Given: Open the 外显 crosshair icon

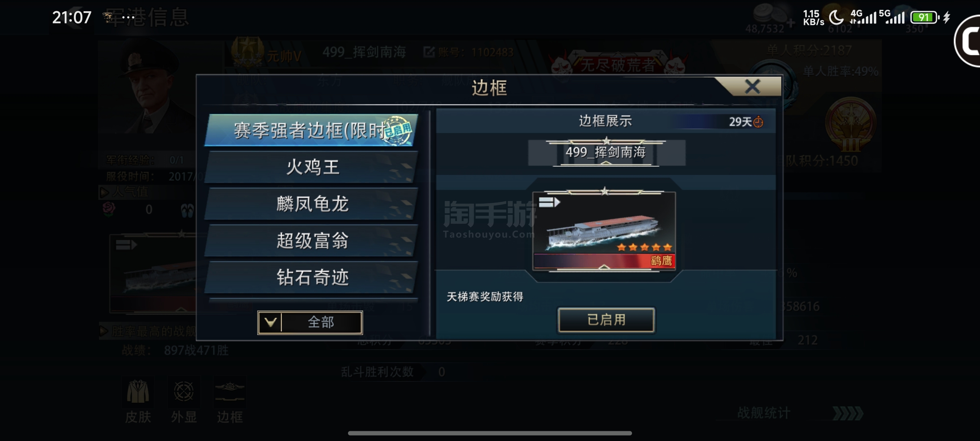Looking at the screenshot, I should 184,391.
